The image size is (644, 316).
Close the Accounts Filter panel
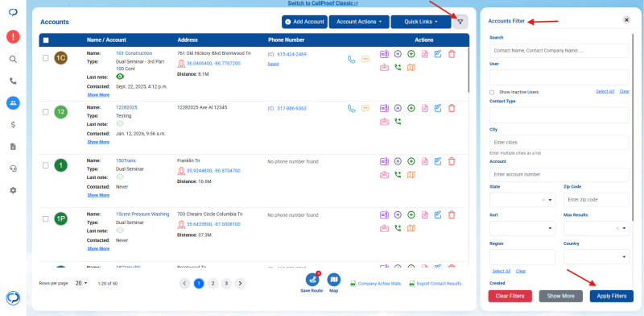(626, 19)
